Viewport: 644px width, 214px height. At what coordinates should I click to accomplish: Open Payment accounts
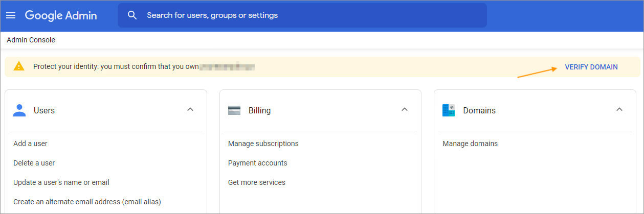pos(258,163)
